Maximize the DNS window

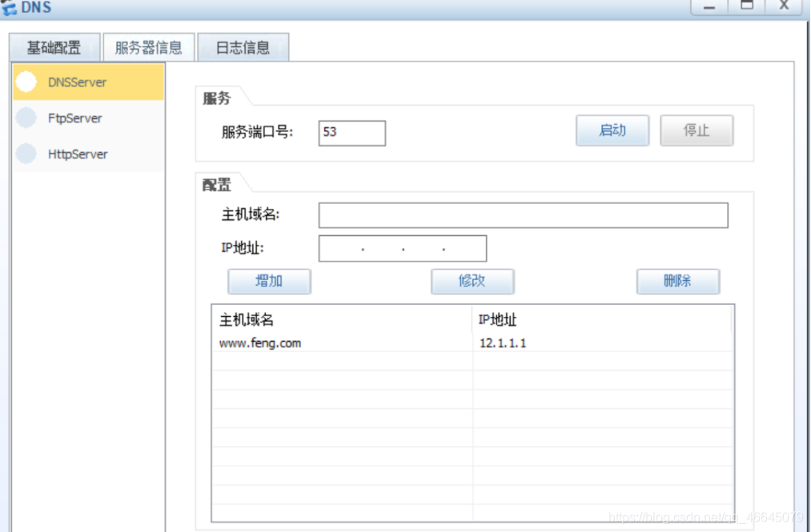pos(746,6)
